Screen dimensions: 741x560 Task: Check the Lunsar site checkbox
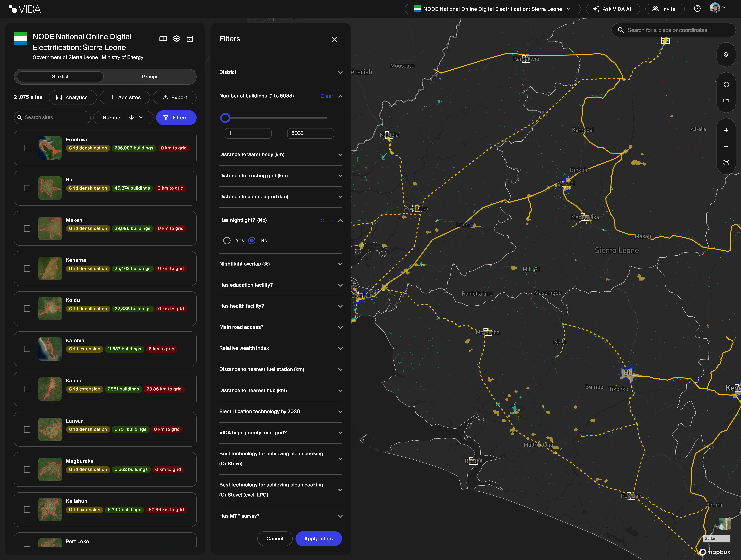27,429
